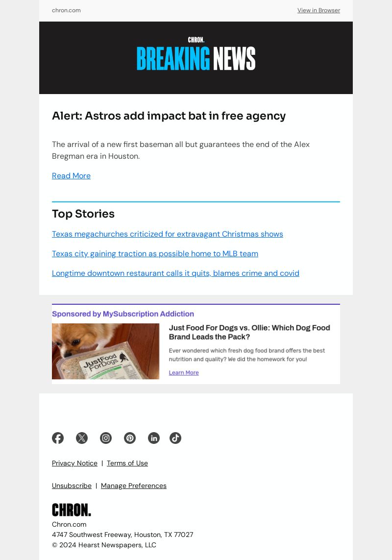Click the Chron Breaking News header banner
Image resolution: width=392 pixels, height=560 pixels.
click(x=196, y=57)
